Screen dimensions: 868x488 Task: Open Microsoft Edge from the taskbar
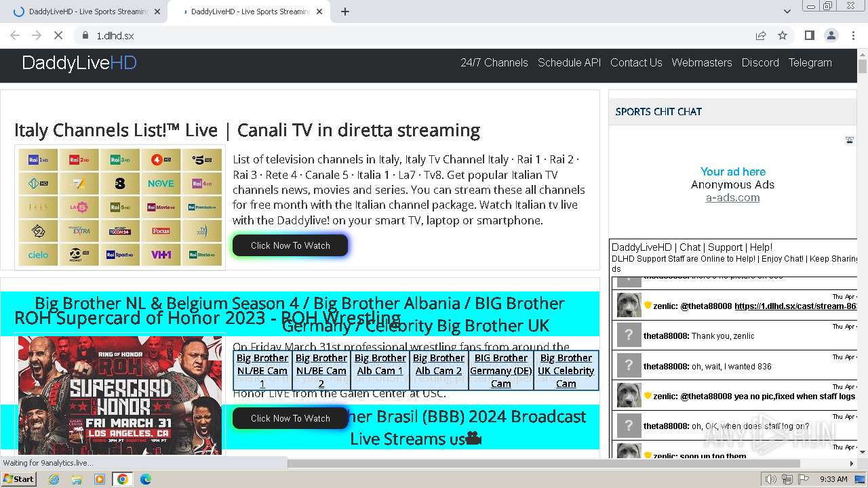coord(145,479)
